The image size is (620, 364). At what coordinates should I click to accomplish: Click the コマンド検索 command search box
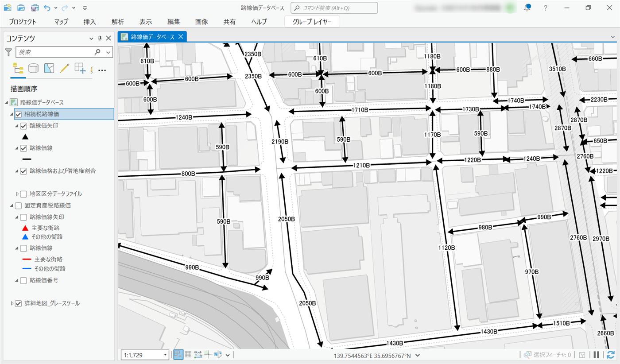[334, 8]
